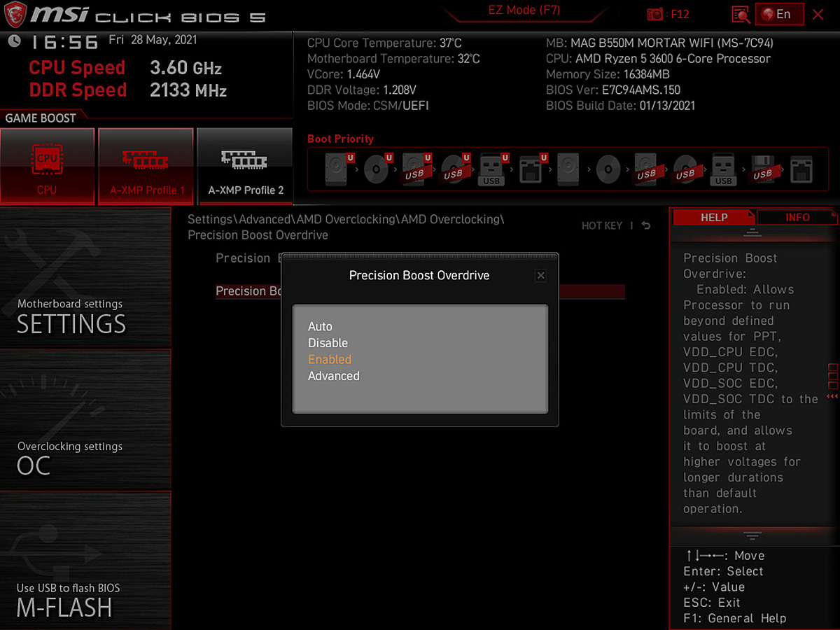Image resolution: width=840 pixels, height=630 pixels.
Task: Select UEFI CD/DVD boot device icon
Action: click(x=377, y=169)
